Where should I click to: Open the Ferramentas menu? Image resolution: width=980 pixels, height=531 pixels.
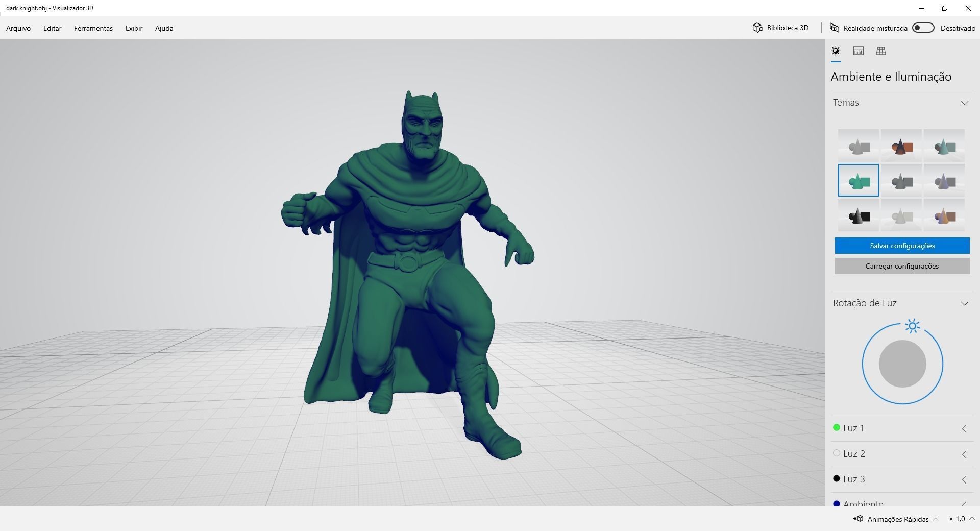pos(93,28)
